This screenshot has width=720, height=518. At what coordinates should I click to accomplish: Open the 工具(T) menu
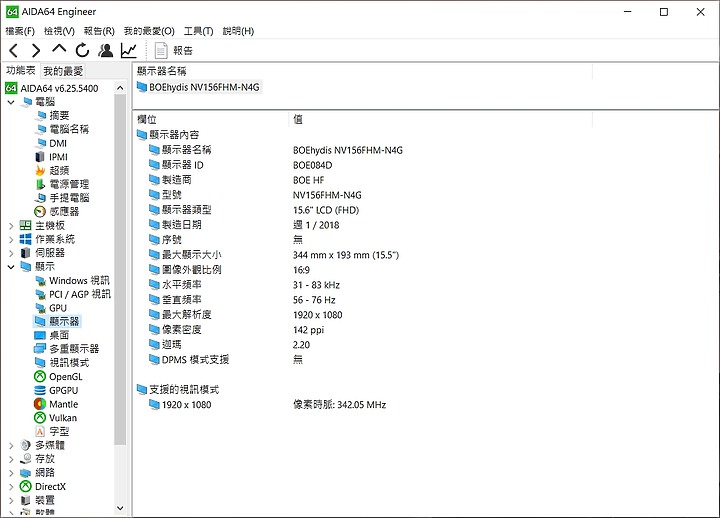click(x=199, y=31)
